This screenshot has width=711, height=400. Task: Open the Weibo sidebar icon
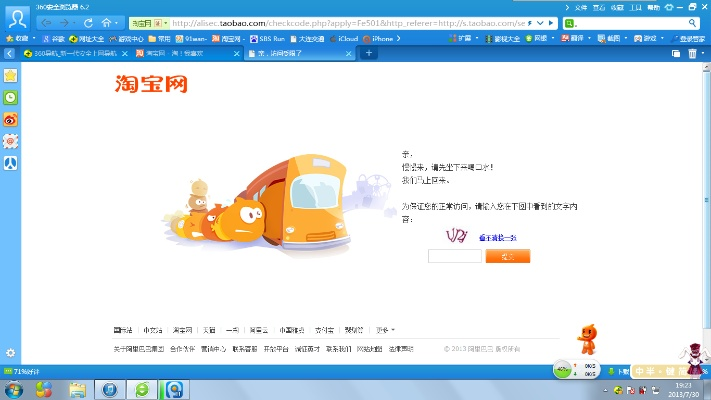(10, 119)
